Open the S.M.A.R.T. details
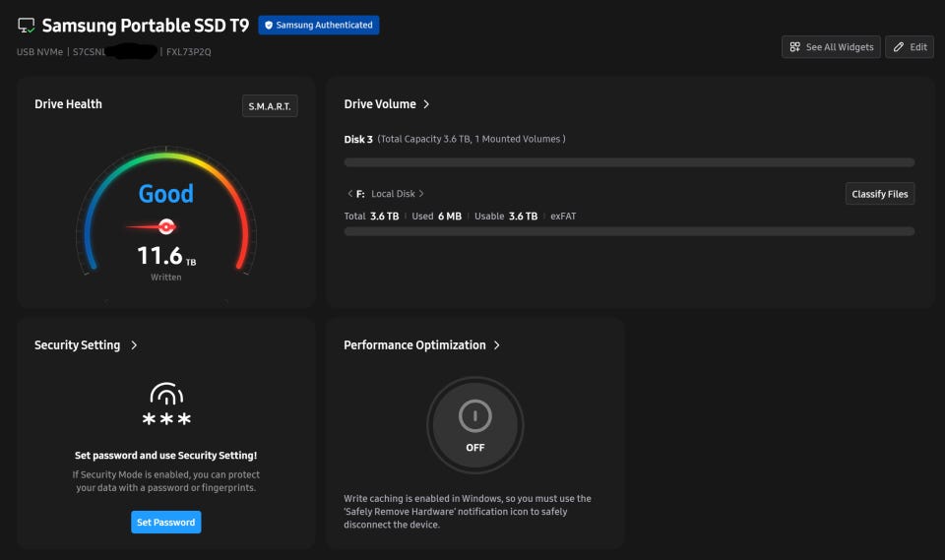The height and width of the screenshot is (560, 945). 270,106
